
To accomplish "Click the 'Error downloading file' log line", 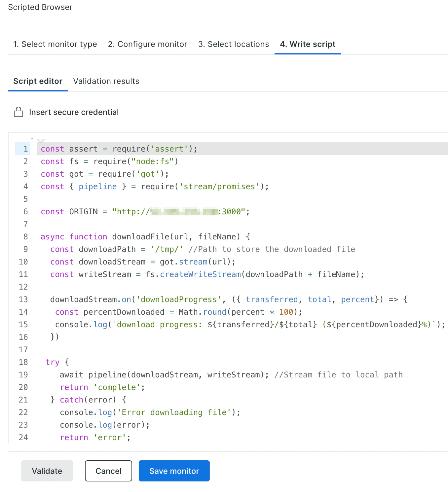I will pos(150,412).
